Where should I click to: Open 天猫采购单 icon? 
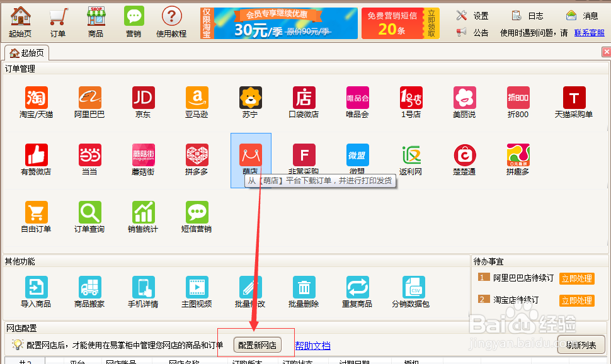574,103
